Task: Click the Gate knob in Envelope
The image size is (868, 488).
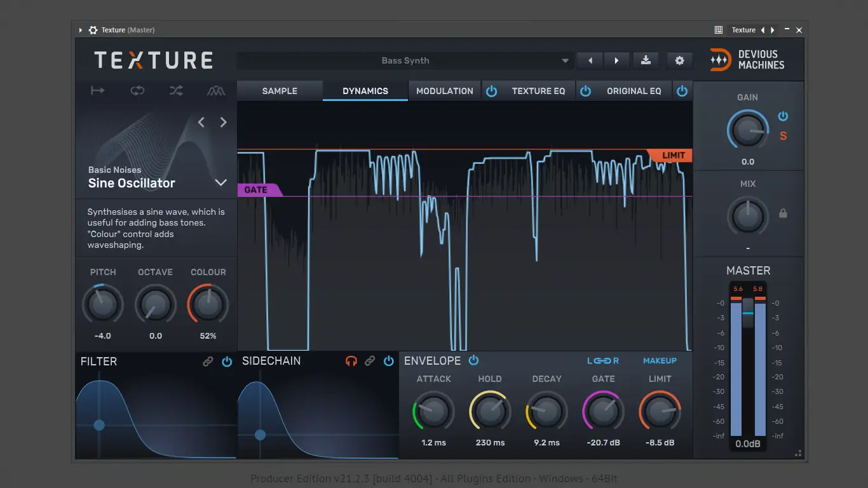Action: [603, 411]
